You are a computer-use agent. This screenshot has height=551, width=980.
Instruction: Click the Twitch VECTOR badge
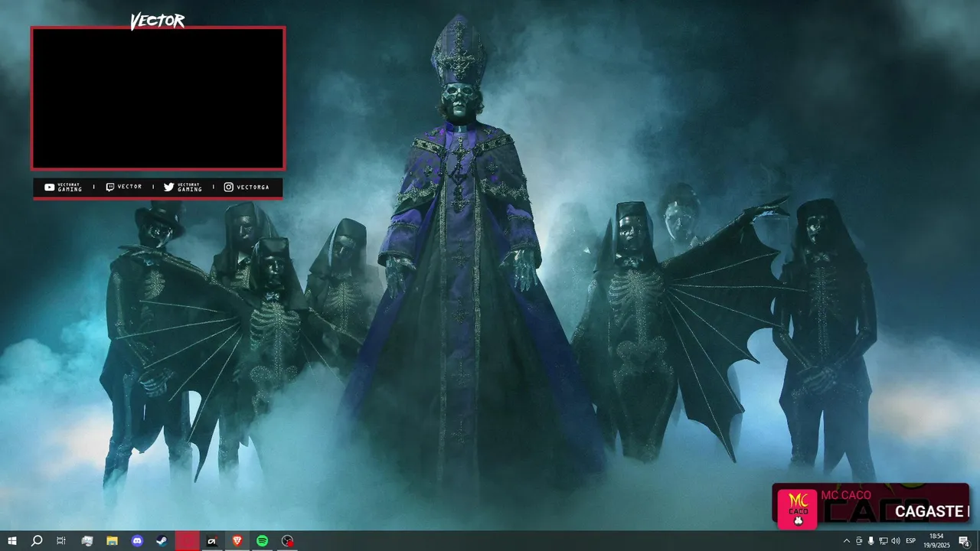pos(123,187)
